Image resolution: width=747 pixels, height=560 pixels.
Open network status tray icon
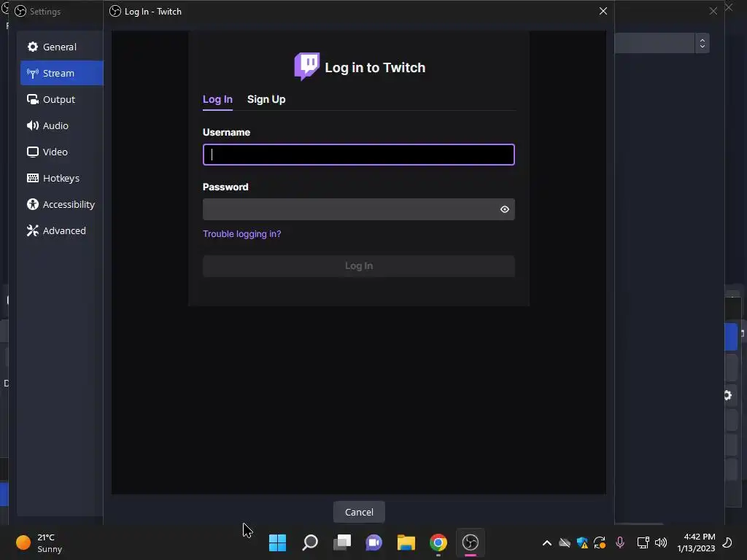click(x=643, y=542)
